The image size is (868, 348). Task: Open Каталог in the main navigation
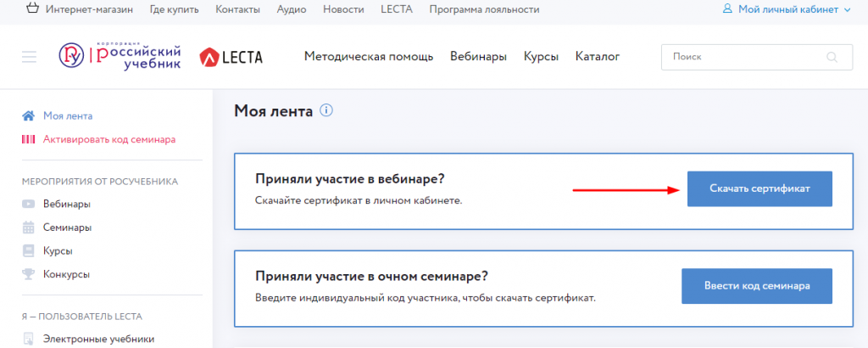598,57
